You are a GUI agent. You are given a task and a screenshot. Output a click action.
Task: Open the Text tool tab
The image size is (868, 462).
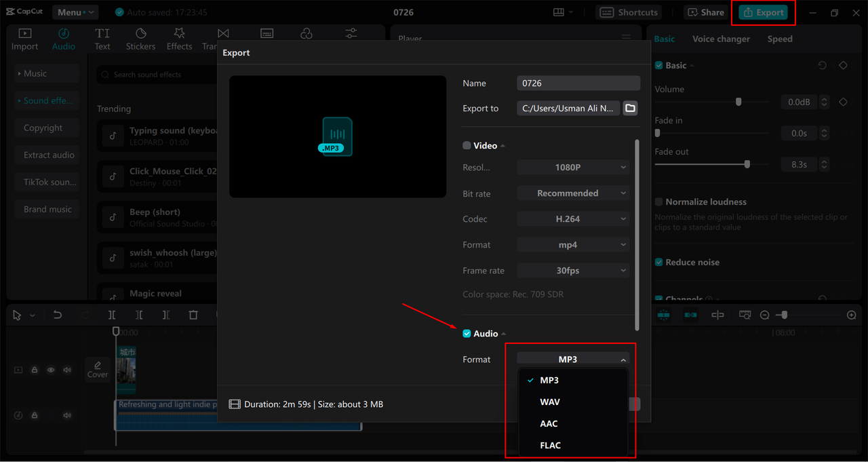(102, 39)
